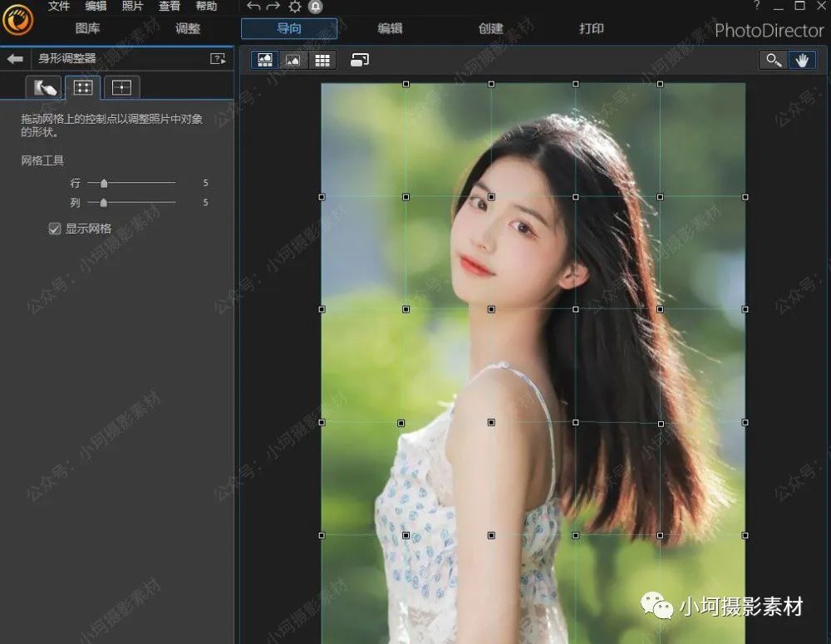Switch to grid thumbnail view

pyautogui.click(x=322, y=59)
